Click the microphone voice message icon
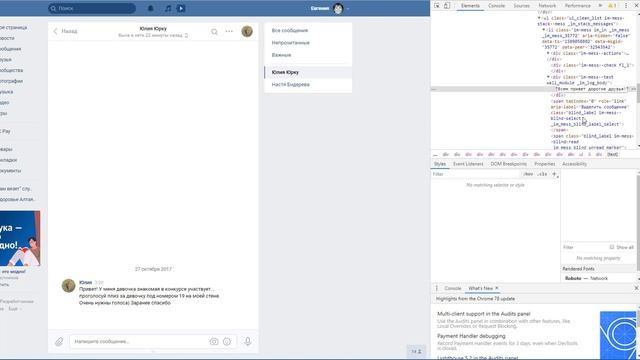Viewport: 640px width, 360px height. (x=248, y=341)
